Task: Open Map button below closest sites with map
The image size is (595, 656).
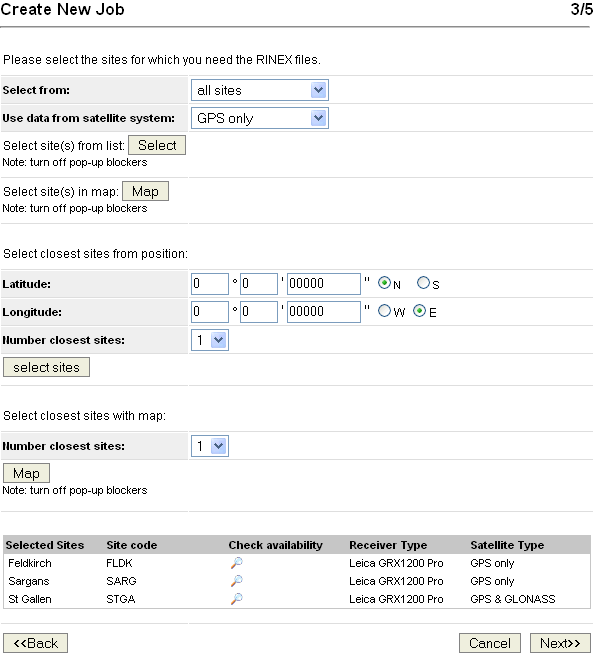Action: [26, 473]
